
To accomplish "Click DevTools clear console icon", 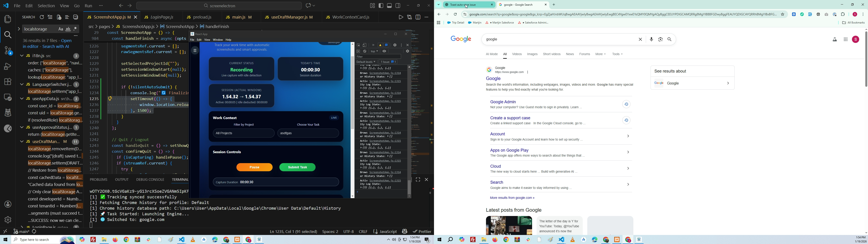I will pyautogui.click(x=365, y=52).
